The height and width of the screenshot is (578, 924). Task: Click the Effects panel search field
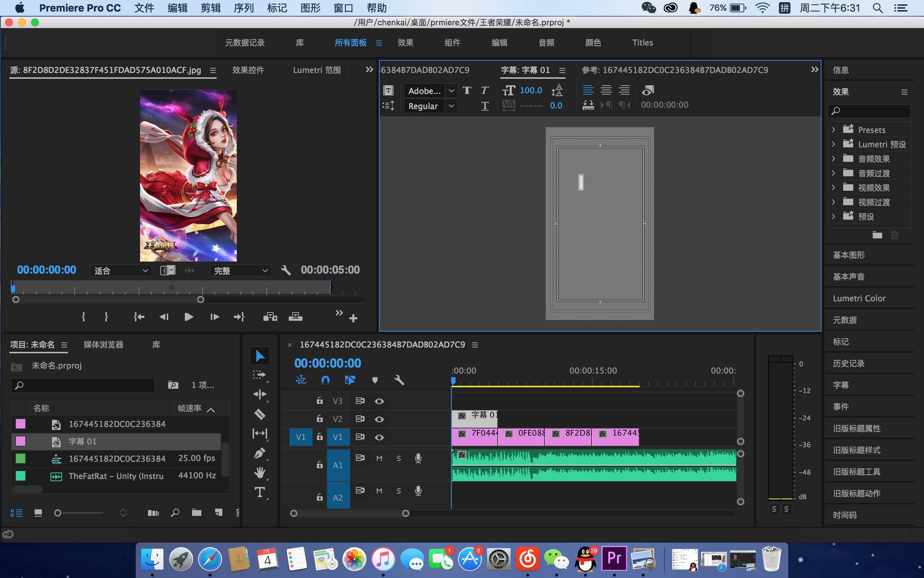[869, 111]
